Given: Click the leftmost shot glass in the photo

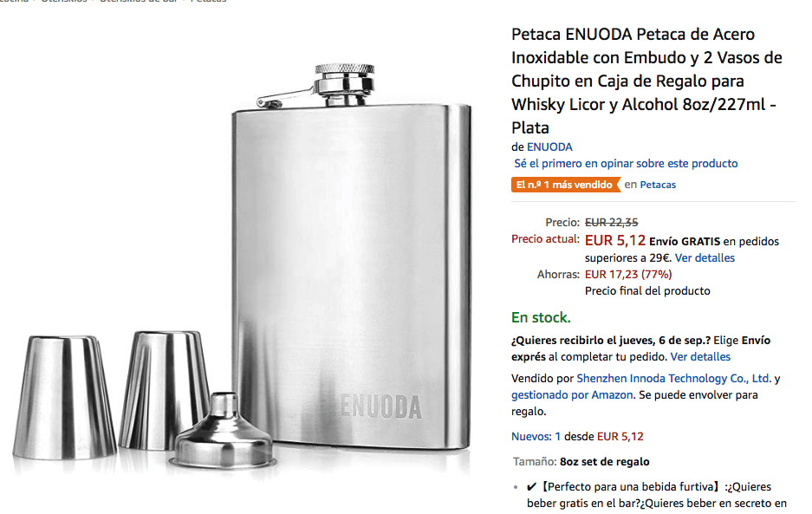Looking at the screenshot, I should tap(64, 397).
